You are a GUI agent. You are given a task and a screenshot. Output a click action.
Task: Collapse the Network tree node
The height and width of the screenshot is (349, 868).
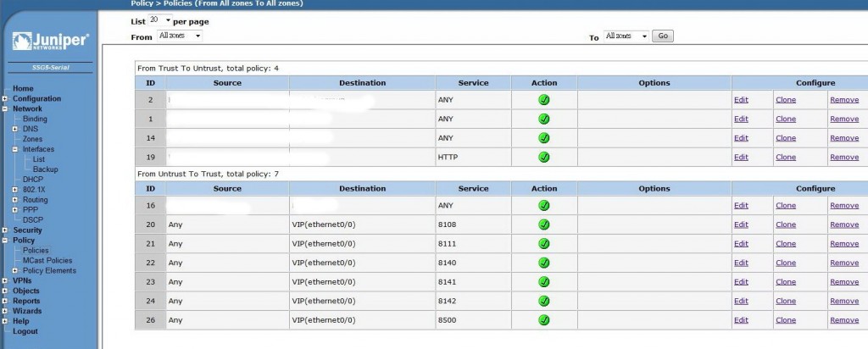(4, 109)
